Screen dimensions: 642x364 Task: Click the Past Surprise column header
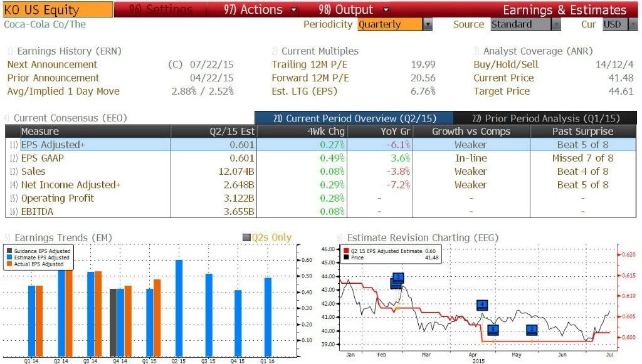583,132
